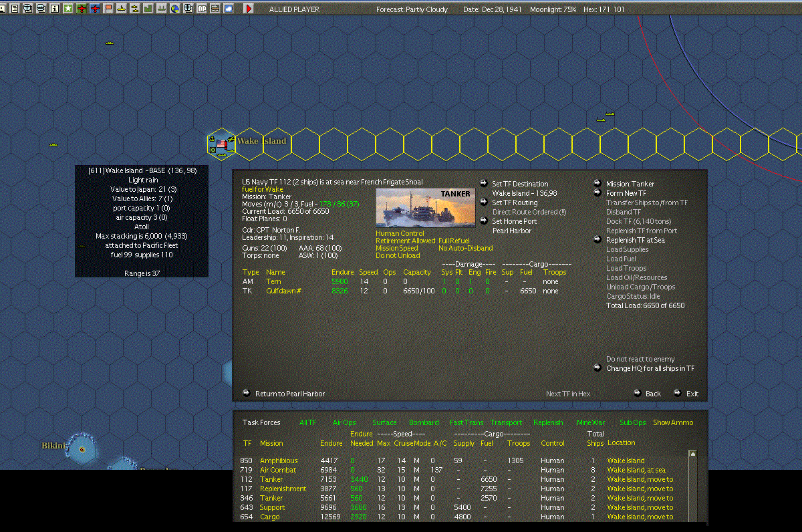The width and height of the screenshot is (802, 532).
Task: Toggle No Auto-Disband setting
Action: point(465,248)
